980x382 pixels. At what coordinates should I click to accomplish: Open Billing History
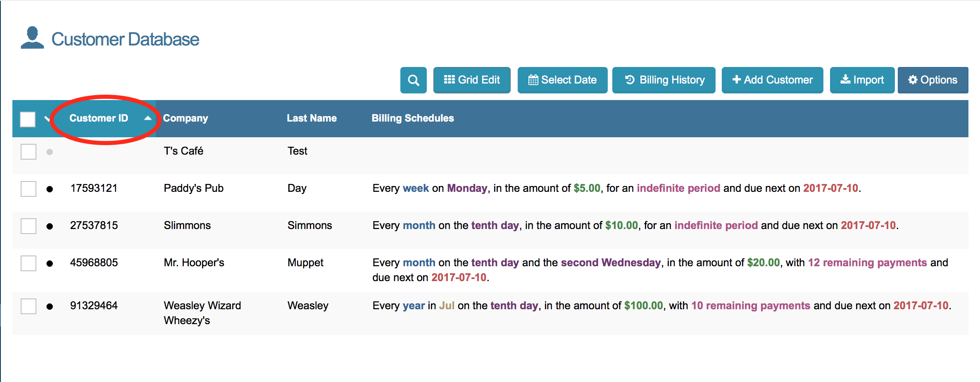664,80
